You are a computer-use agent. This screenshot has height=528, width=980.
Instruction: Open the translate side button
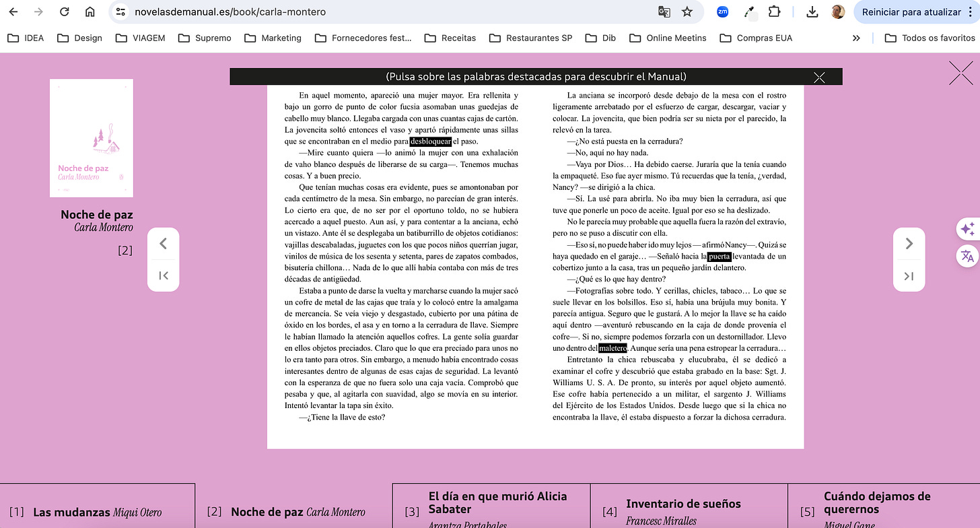tap(967, 256)
